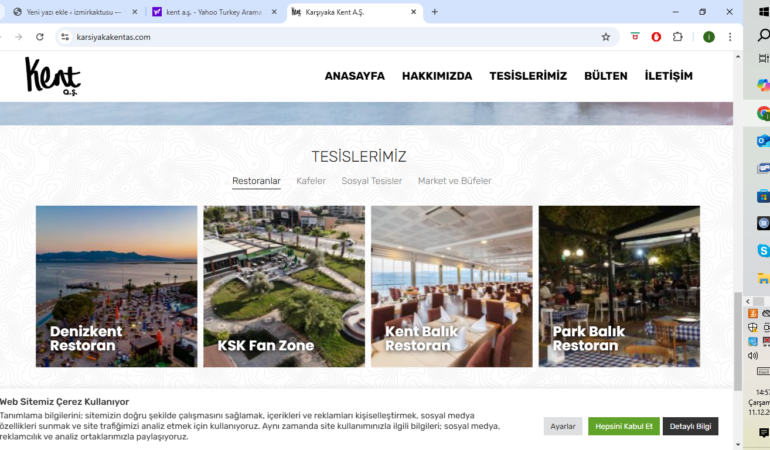Close the Yahoo Turkey Arama tab

pyautogui.click(x=274, y=12)
